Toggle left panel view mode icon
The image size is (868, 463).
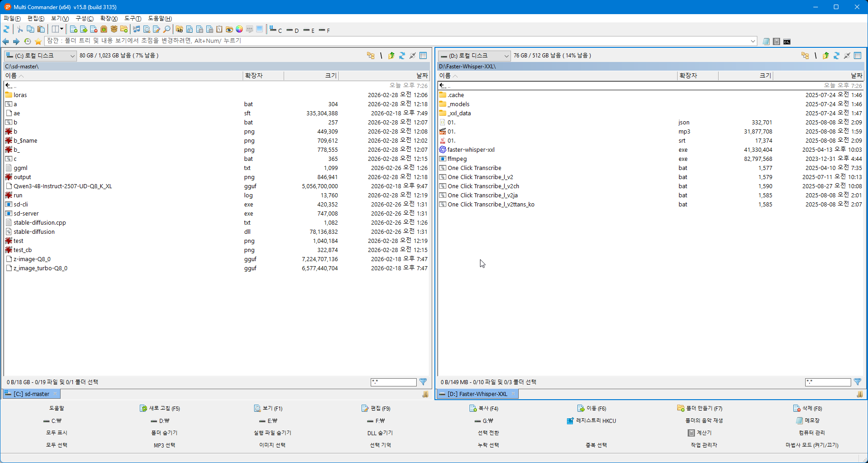pyautogui.click(x=423, y=56)
